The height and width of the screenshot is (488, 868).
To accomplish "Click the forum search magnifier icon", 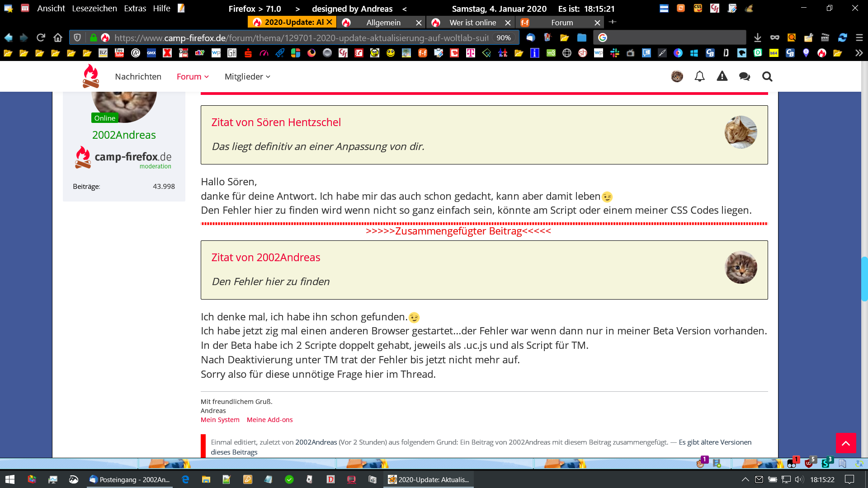I will pyautogui.click(x=767, y=76).
